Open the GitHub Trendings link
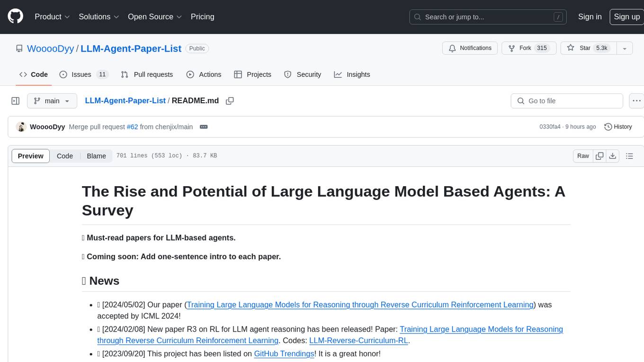The height and width of the screenshot is (362, 644). (x=284, y=354)
